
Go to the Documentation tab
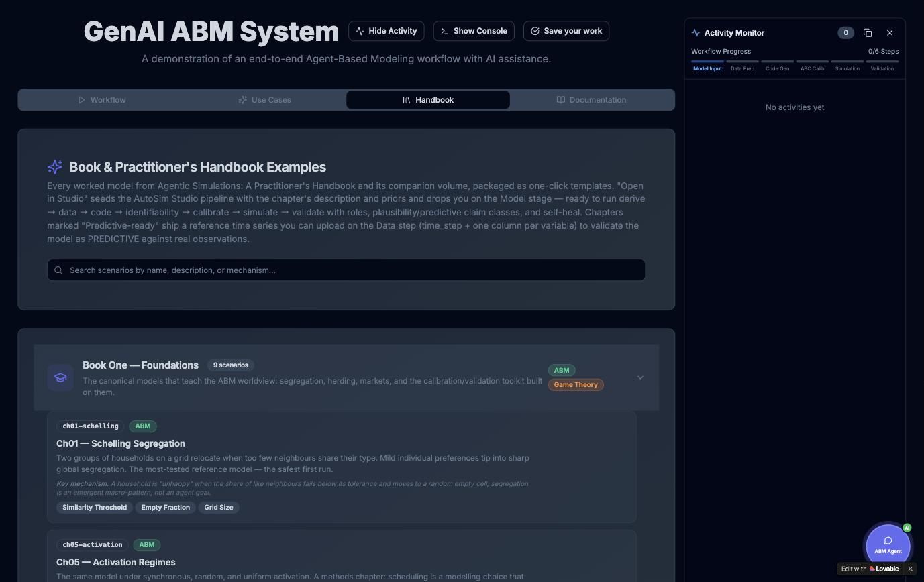[591, 100]
